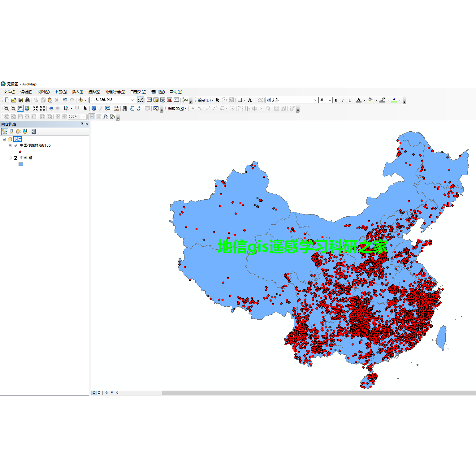Open the map scale dropdown
Image resolution: width=476 pixels, height=476 pixels.
[132, 100]
